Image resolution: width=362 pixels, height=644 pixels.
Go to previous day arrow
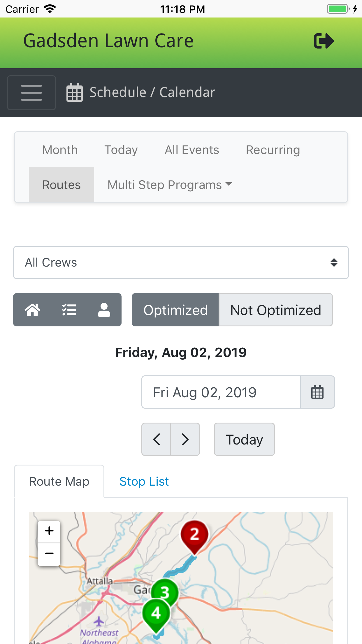pyautogui.click(x=157, y=439)
